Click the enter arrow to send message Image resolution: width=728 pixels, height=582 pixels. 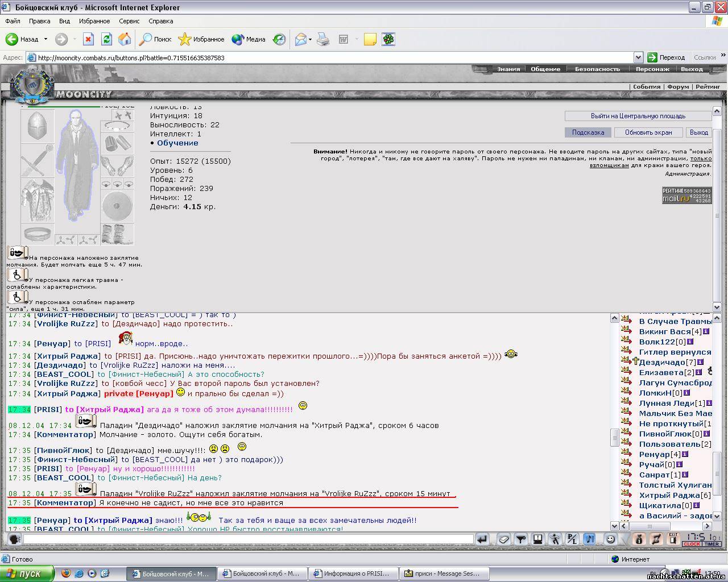(x=482, y=539)
